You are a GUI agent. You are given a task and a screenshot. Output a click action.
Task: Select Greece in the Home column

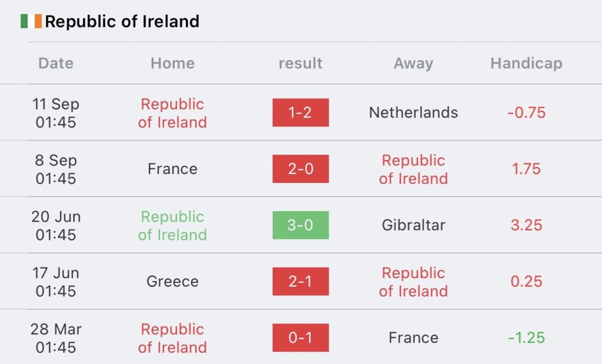173,282
